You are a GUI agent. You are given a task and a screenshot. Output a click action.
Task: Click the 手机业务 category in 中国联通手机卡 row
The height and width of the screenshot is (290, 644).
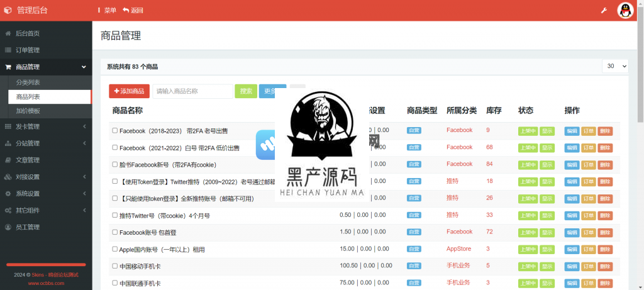(458, 282)
